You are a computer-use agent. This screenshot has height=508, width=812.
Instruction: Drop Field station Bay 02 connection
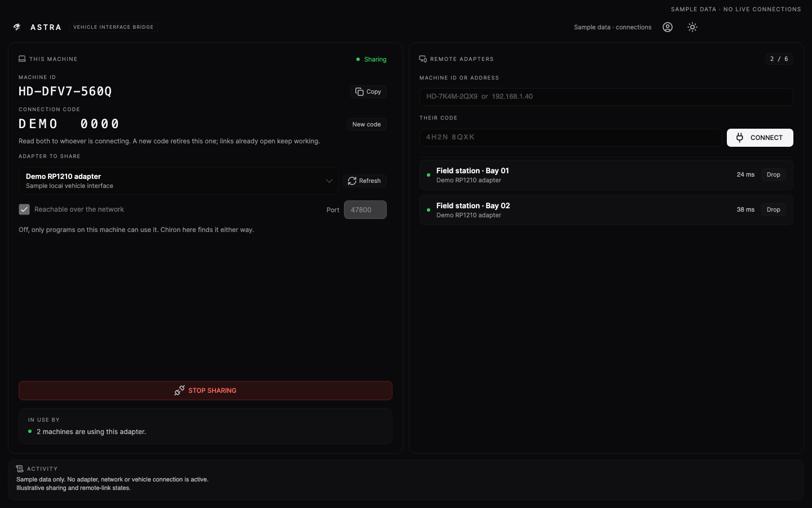(x=774, y=210)
